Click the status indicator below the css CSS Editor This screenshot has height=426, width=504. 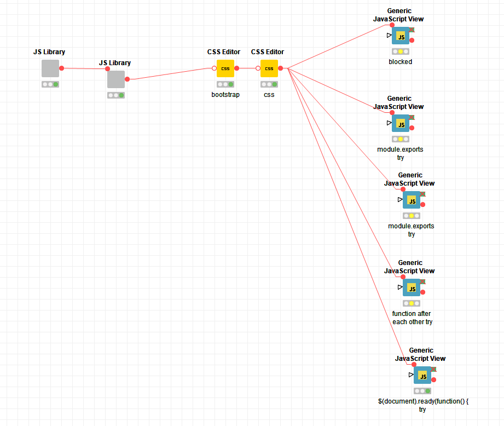[x=269, y=84]
